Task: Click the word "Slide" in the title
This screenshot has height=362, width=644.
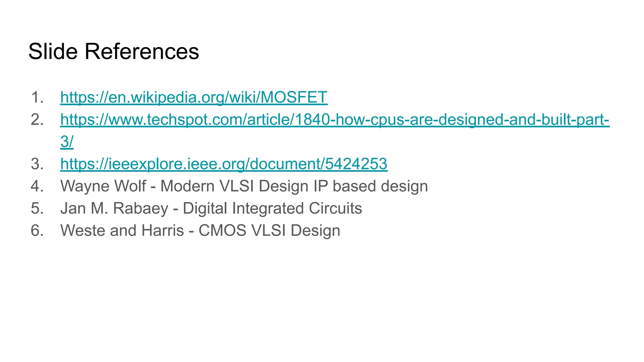Action: coord(53,51)
